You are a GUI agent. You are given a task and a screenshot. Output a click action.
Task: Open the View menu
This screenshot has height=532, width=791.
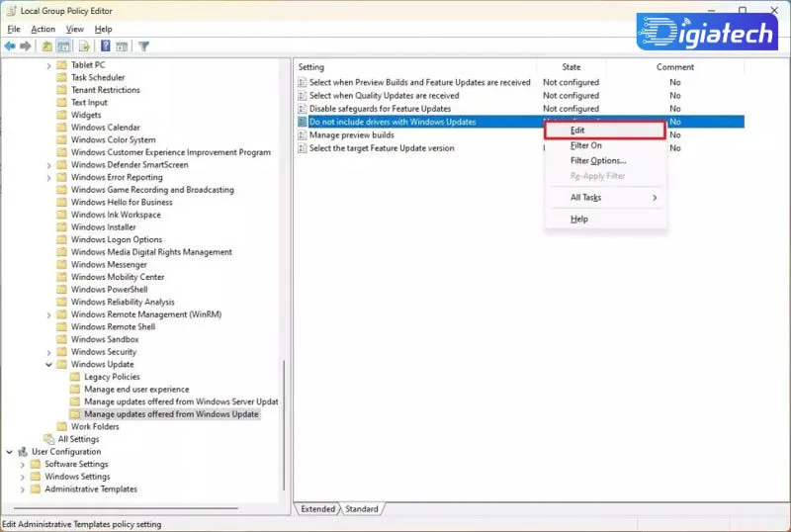click(75, 30)
